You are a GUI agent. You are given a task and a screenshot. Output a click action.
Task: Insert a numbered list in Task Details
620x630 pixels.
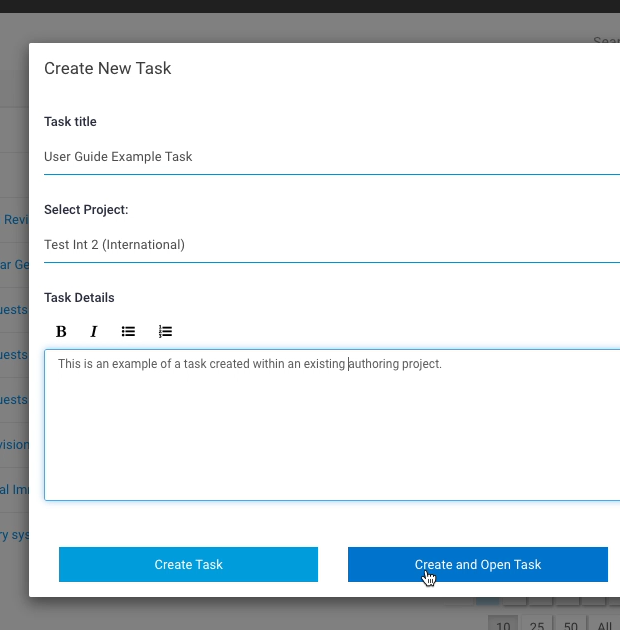(x=165, y=331)
